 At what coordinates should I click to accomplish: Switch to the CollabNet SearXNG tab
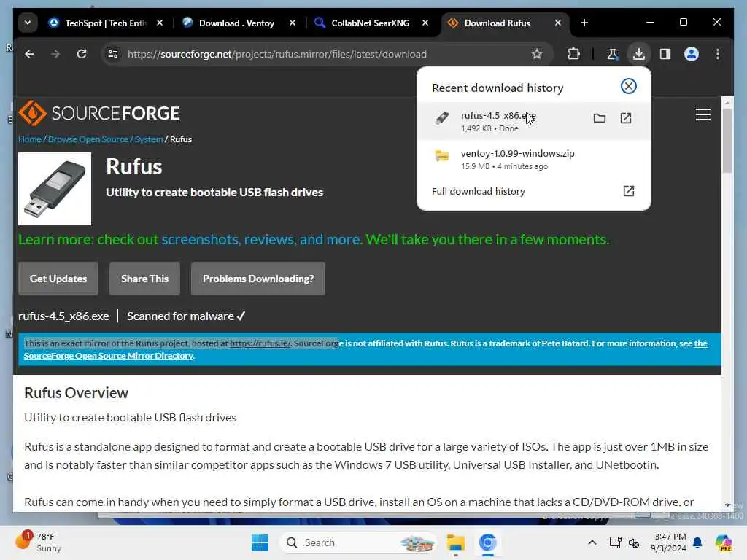point(370,23)
